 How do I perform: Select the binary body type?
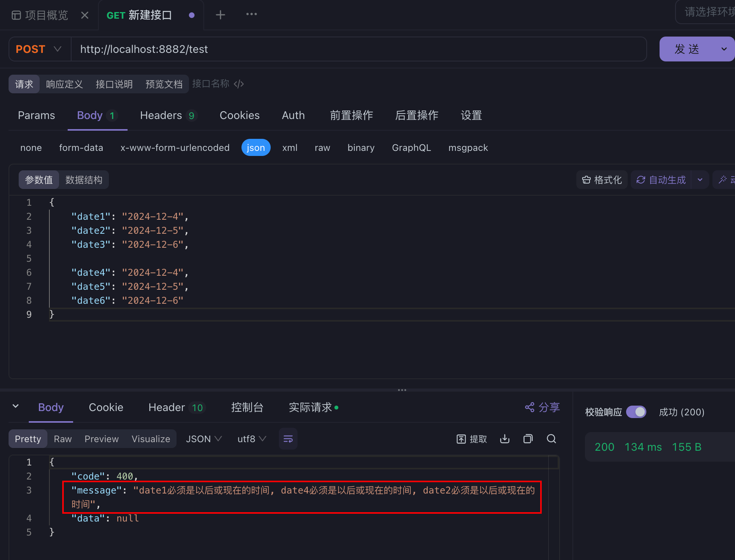[361, 148]
